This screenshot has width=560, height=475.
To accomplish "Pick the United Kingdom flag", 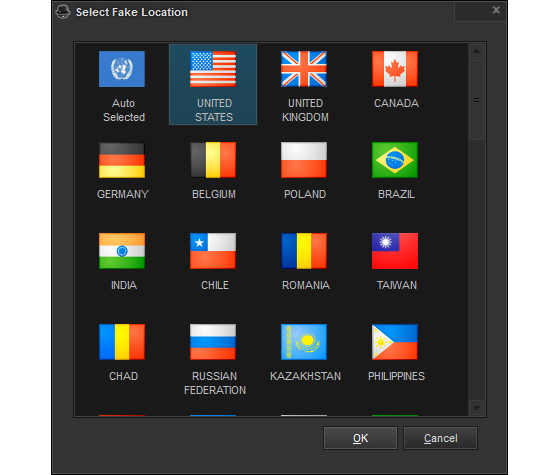I will [x=304, y=69].
